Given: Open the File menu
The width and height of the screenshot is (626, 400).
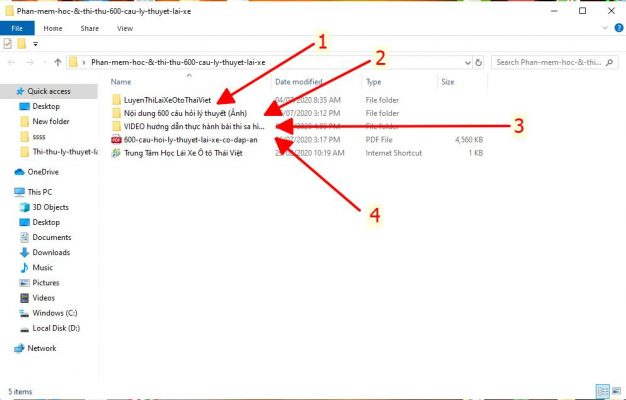Looking at the screenshot, I should (x=16, y=28).
